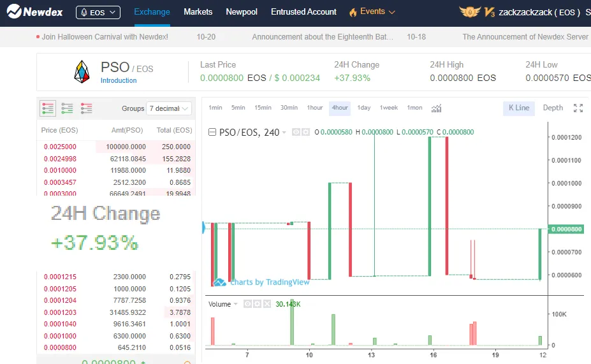Click the Price (EOS) column header
The height and width of the screenshot is (364, 591).
(59, 131)
